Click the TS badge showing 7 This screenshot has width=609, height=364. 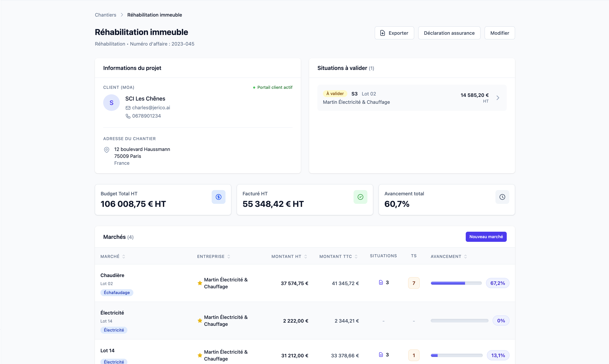(x=414, y=283)
